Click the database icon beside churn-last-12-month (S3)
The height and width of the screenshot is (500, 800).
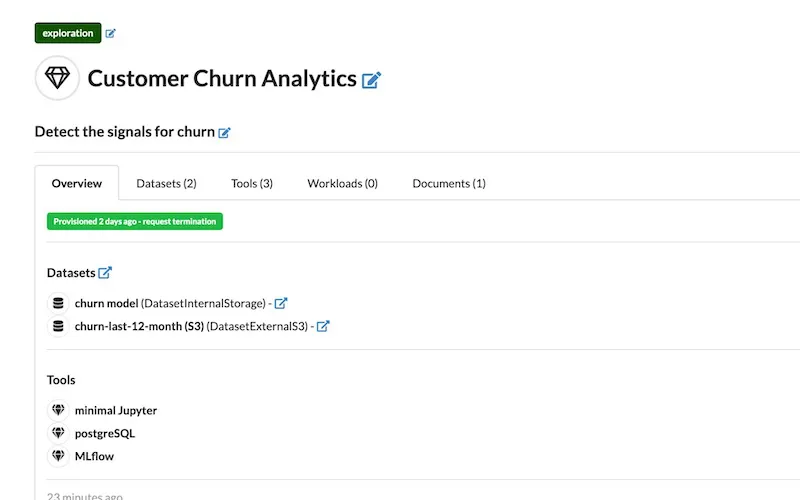tap(58, 326)
